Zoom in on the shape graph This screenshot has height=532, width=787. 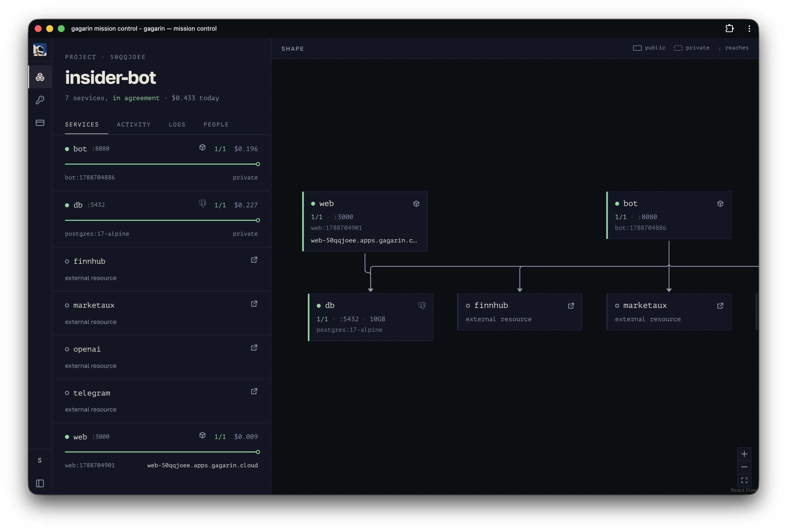coord(744,454)
